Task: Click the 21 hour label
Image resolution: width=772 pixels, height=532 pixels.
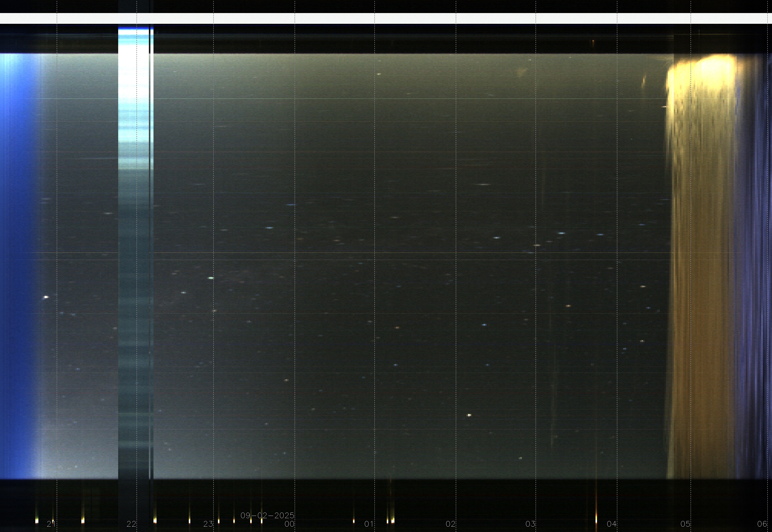Action: point(51,524)
